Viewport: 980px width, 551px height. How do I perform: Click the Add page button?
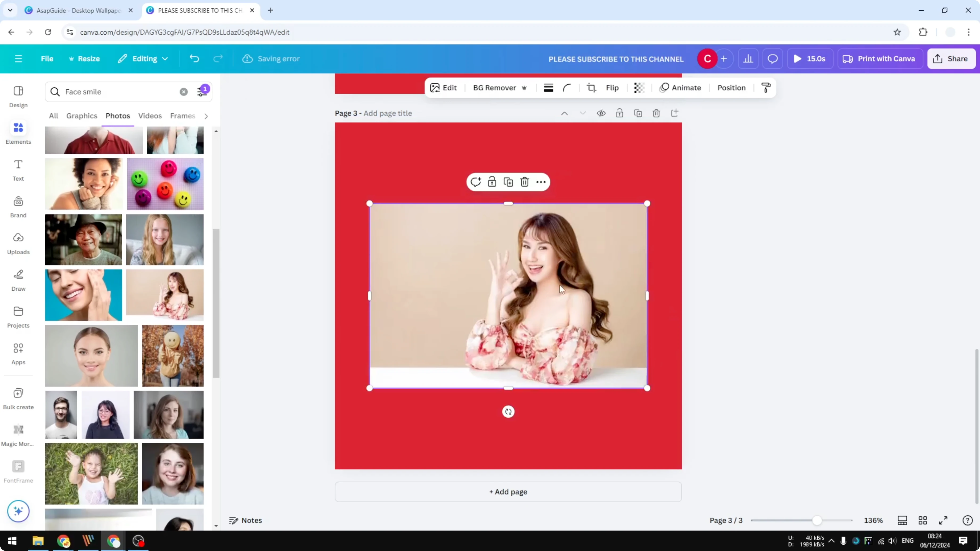[508, 492]
